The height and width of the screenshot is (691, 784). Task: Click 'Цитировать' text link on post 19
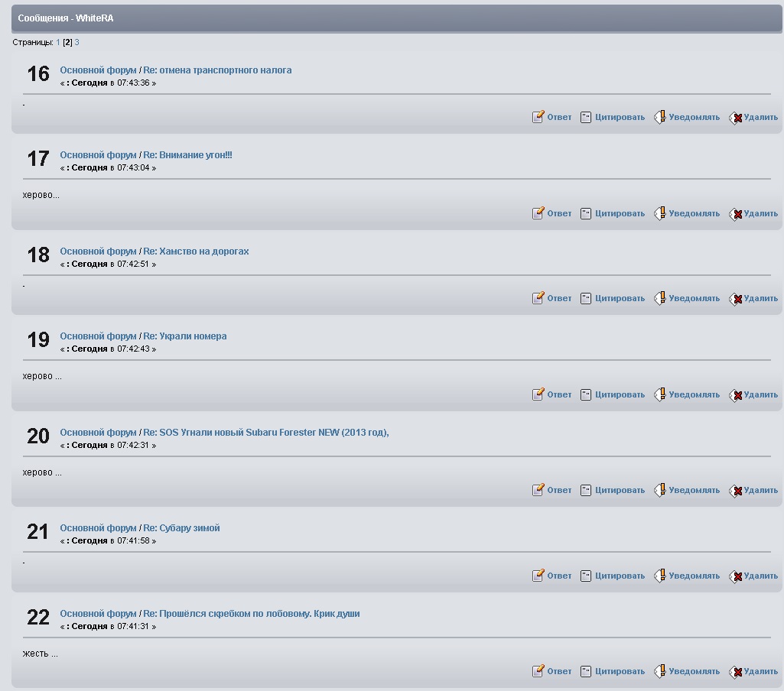620,394
